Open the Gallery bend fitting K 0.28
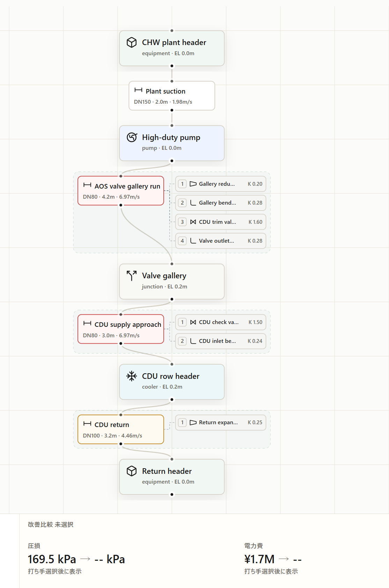The width and height of the screenshot is (389, 588). coord(221,203)
